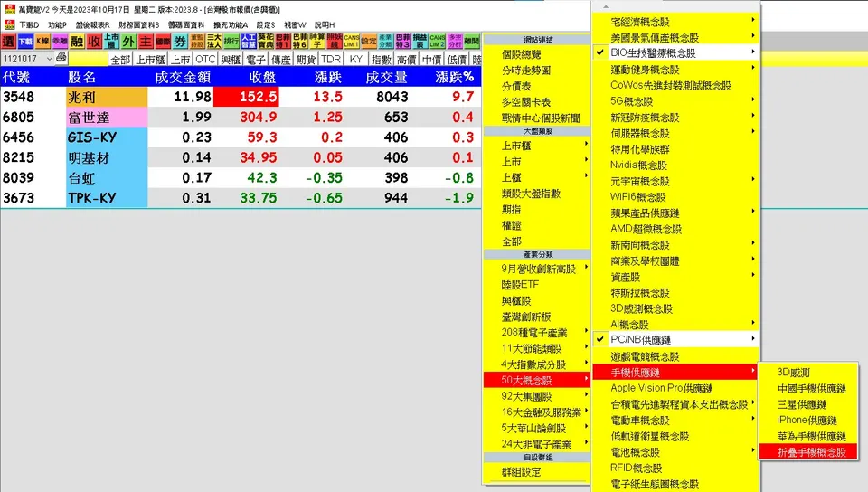Expand the 5G概念股 submenu
This screenshot has height=492, width=868.
pyautogui.click(x=676, y=101)
